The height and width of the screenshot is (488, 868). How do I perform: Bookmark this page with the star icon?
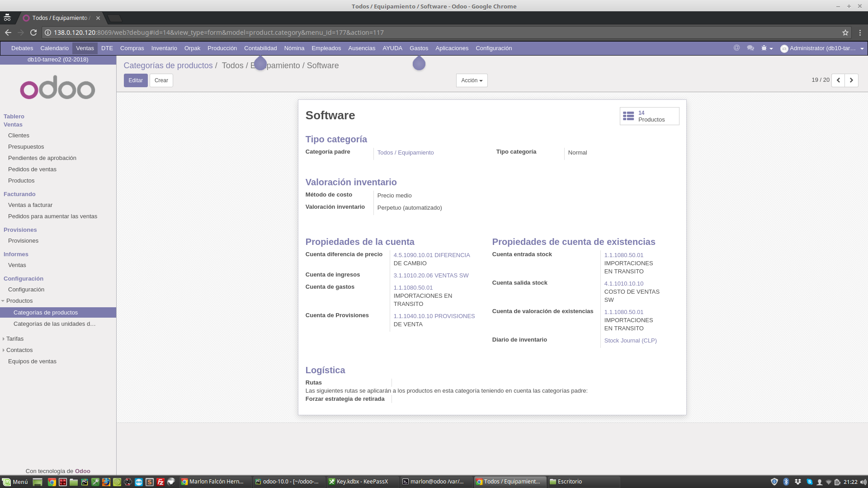click(x=845, y=33)
